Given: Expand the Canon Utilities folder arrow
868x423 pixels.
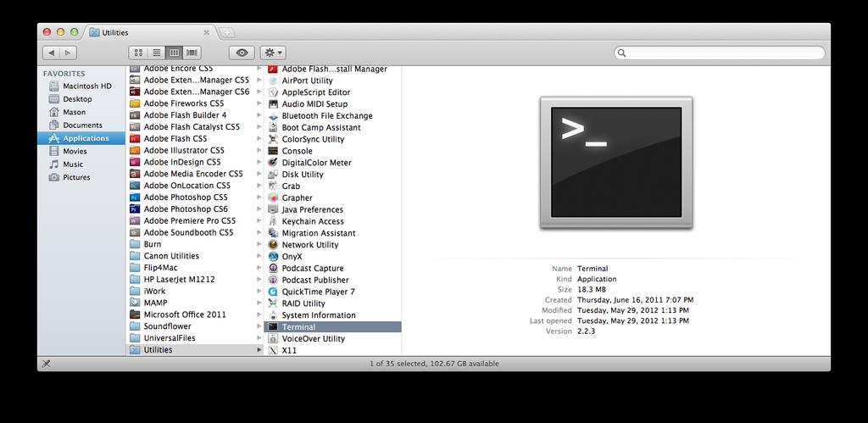Looking at the screenshot, I should pyautogui.click(x=259, y=256).
